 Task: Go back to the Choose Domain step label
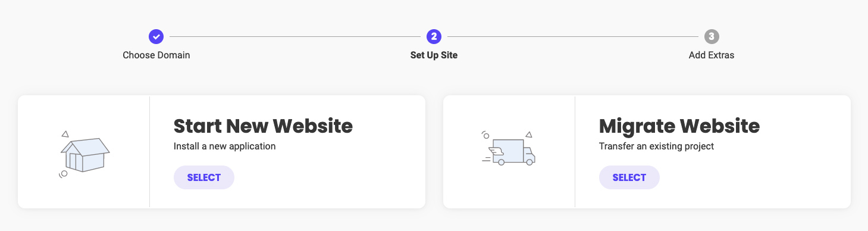tap(156, 55)
